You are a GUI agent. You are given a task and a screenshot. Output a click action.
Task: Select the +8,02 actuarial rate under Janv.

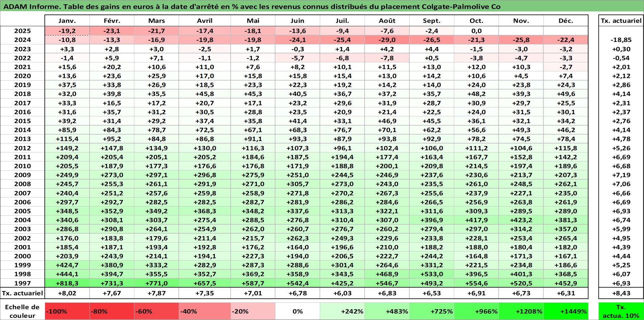(x=67, y=293)
